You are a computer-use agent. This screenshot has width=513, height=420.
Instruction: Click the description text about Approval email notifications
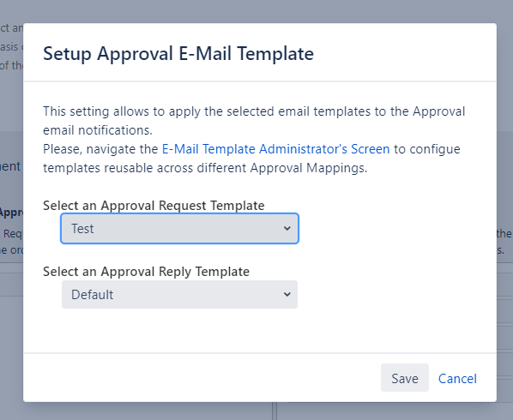(254, 121)
